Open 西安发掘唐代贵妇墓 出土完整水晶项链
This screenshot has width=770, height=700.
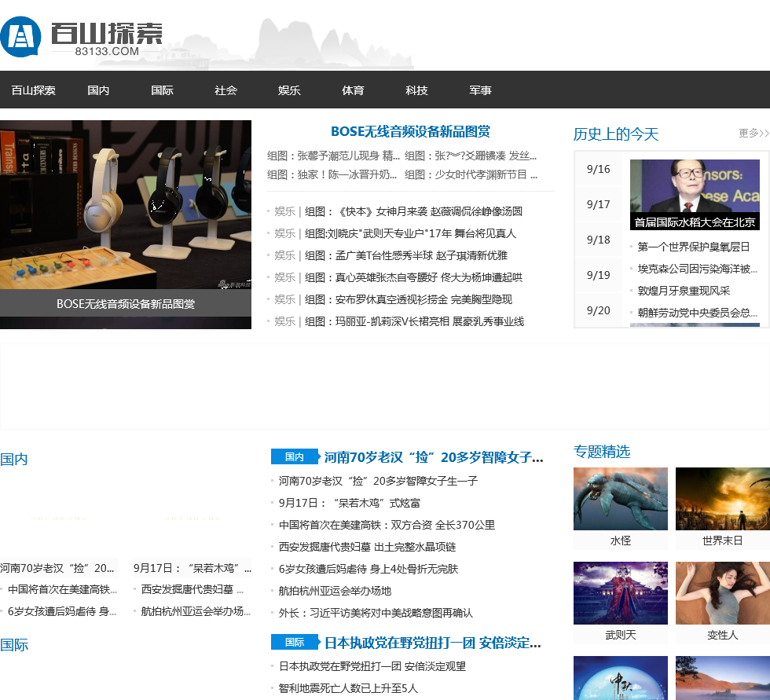367,548
